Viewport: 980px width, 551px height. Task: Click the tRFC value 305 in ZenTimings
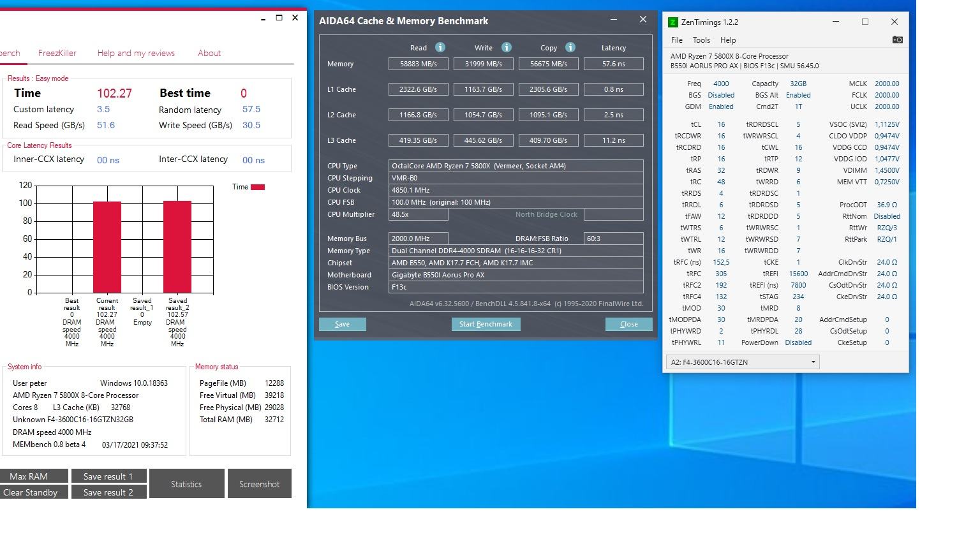721,274
